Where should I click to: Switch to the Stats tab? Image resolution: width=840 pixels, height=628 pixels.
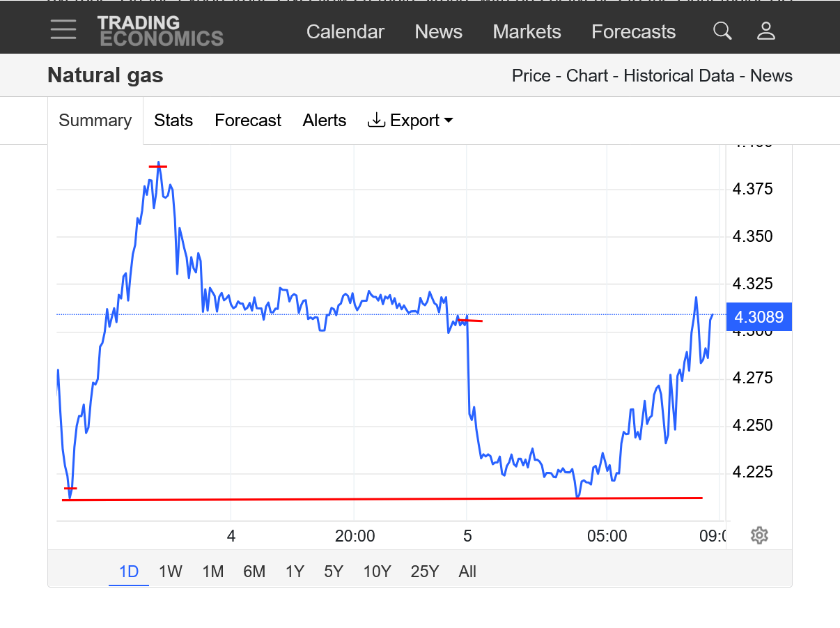(173, 121)
